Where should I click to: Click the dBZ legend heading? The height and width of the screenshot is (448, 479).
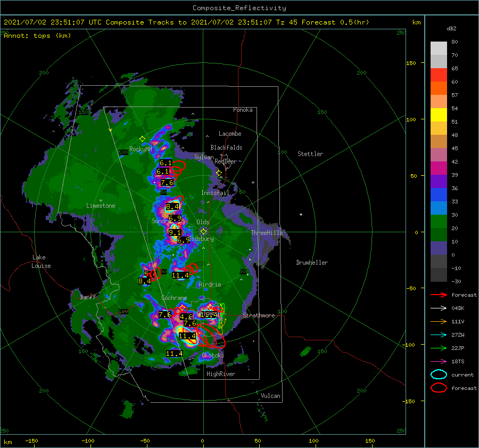(x=451, y=28)
